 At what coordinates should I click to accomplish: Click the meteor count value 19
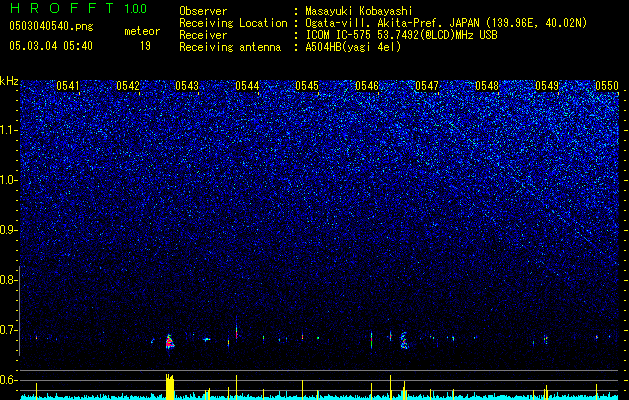pyautogui.click(x=145, y=46)
